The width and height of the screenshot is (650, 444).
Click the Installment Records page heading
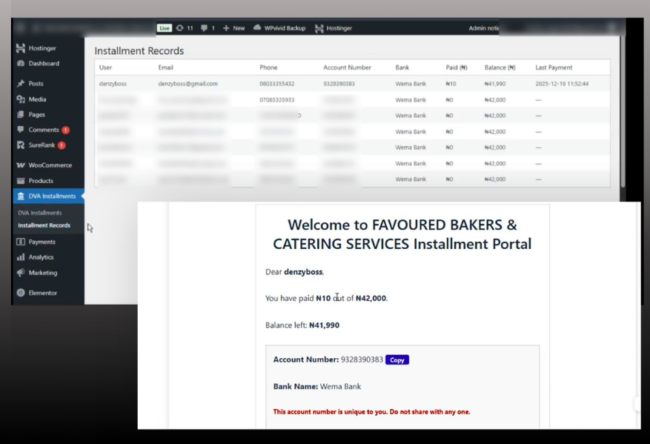[139, 51]
